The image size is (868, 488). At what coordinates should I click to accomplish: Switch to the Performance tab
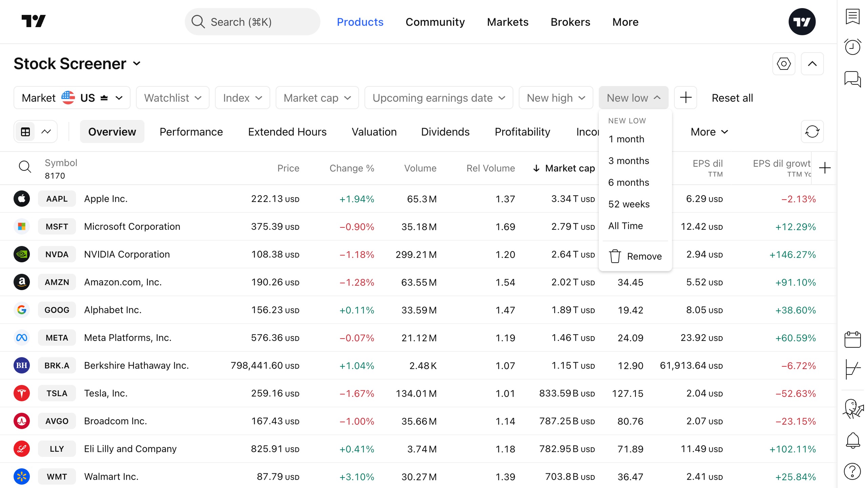(191, 132)
